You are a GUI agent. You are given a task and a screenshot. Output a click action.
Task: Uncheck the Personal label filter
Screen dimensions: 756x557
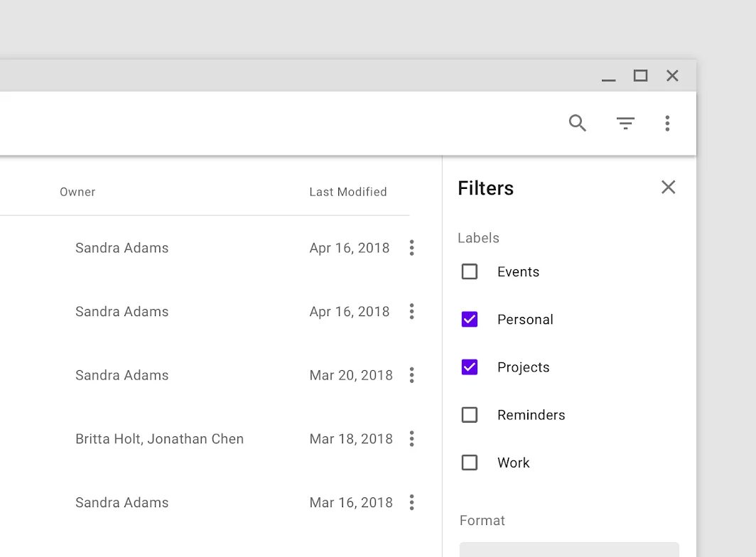click(470, 320)
